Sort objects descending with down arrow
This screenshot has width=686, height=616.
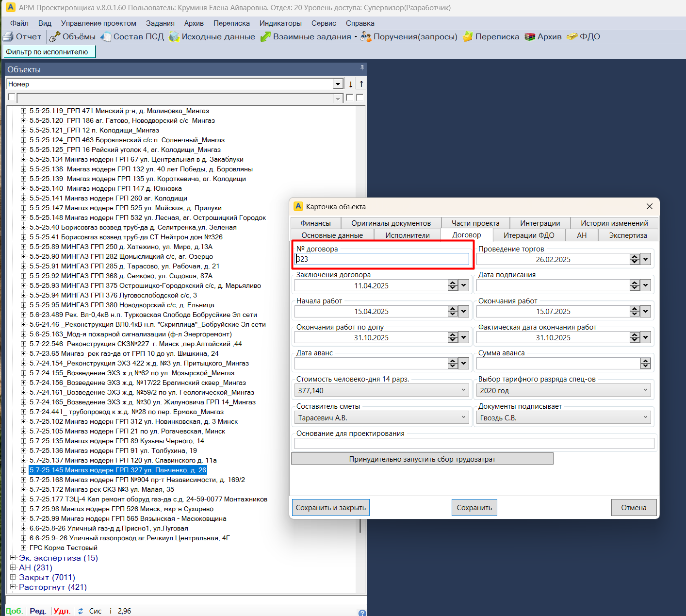coord(351,84)
